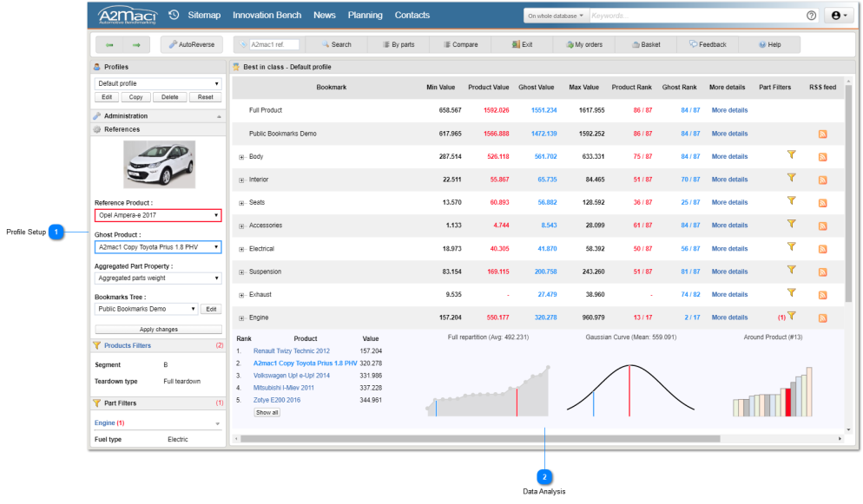This screenshot has height=504, width=863.
Task: Click Show all under the rank list
Action: click(267, 413)
